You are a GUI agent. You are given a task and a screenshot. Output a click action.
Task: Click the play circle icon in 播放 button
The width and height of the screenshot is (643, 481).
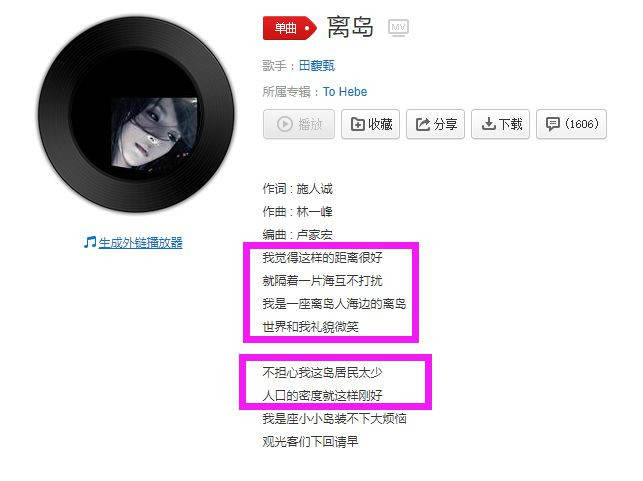point(285,124)
